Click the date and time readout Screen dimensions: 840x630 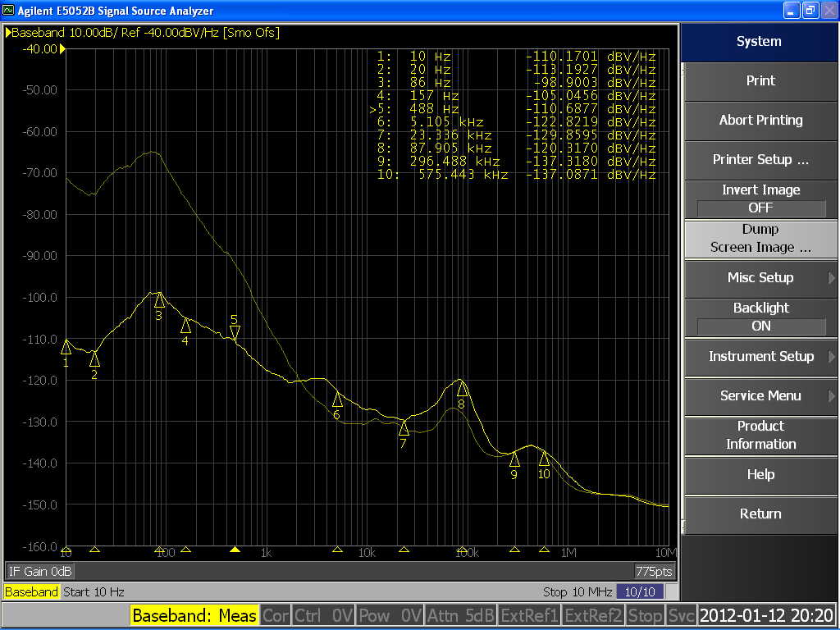pos(767,615)
